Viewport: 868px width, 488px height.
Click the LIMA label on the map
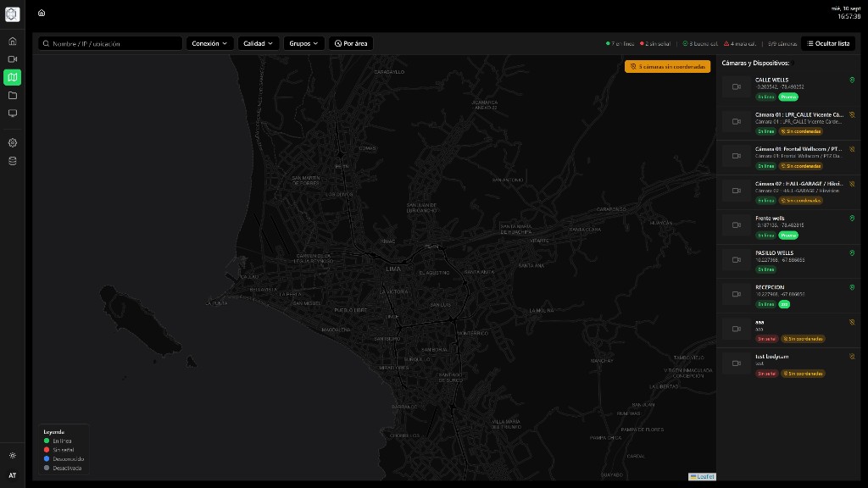pos(393,269)
